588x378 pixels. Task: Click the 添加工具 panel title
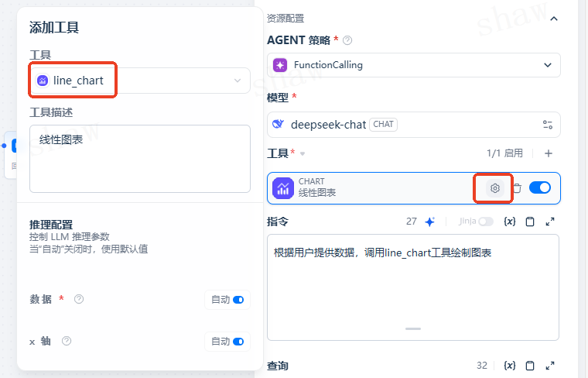[x=54, y=27]
